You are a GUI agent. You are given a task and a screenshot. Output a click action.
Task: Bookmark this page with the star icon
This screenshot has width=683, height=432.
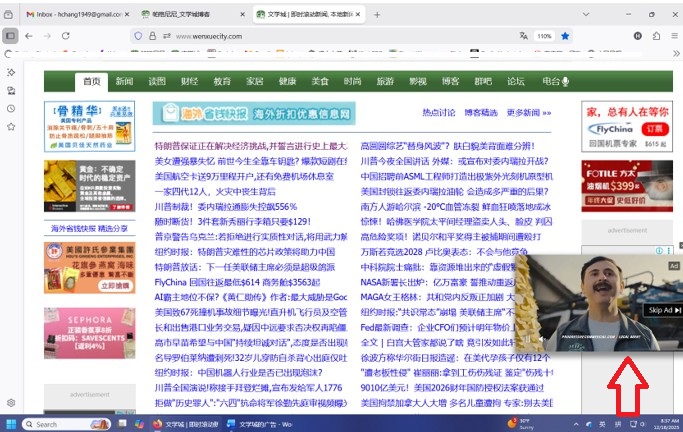[565, 36]
